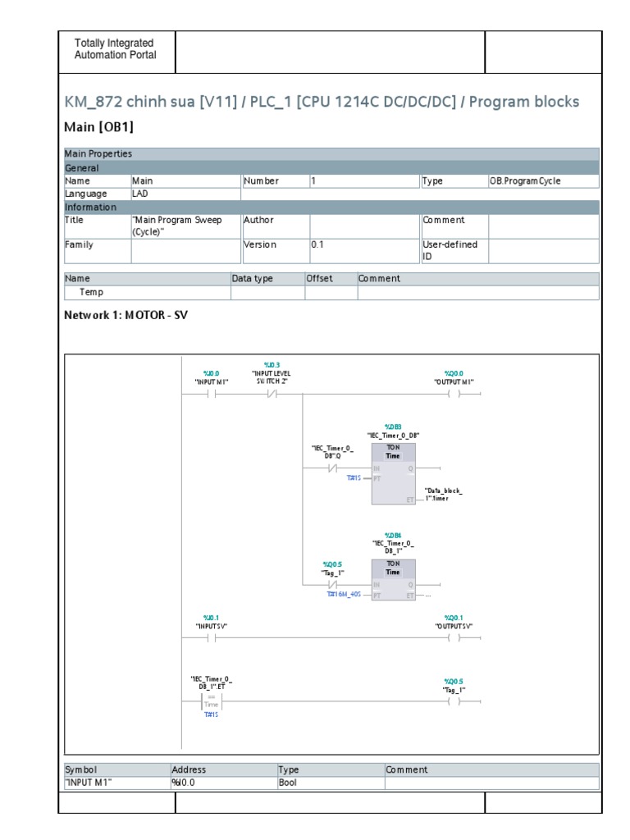Click the %DB4 address label above the second timer
Viewport: 630px width, 840px height.
click(393, 535)
